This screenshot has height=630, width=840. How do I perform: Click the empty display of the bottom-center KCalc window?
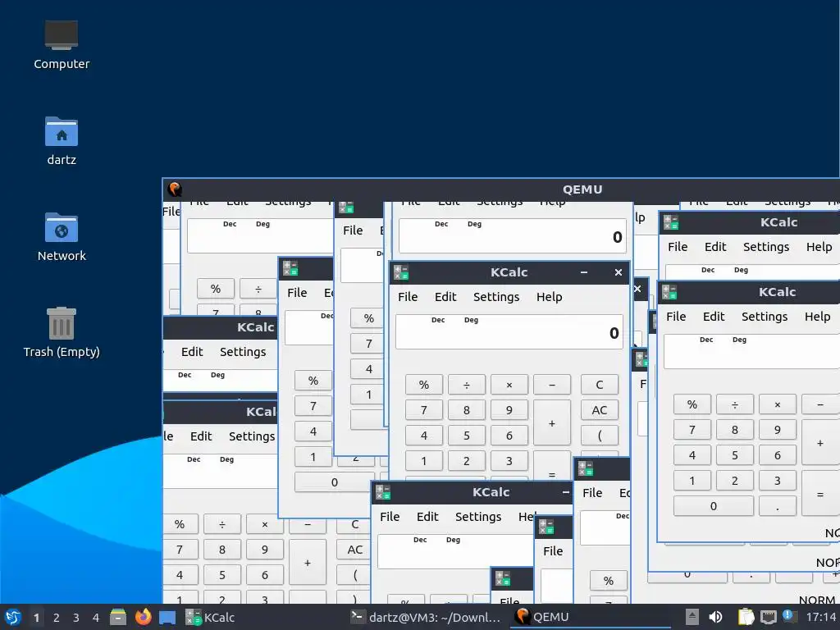455,551
